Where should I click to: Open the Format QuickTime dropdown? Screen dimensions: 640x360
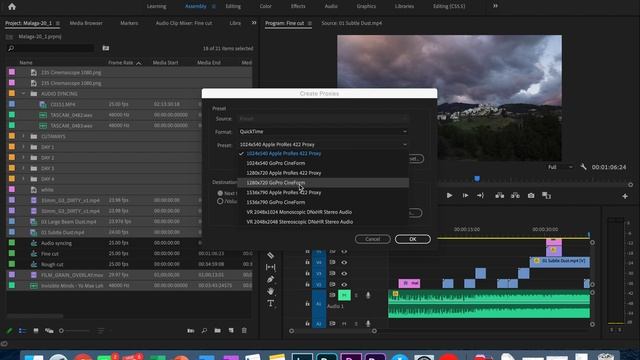[323, 131]
